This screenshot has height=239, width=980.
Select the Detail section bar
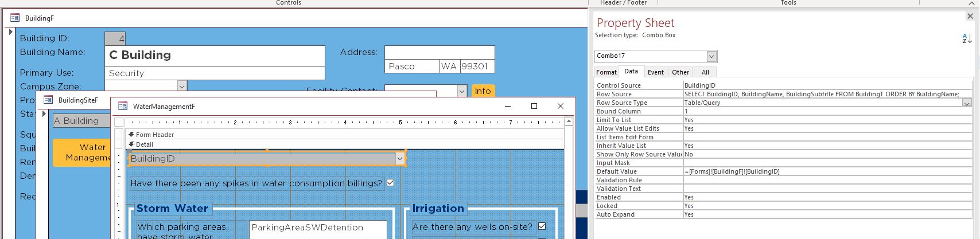click(x=344, y=144)
